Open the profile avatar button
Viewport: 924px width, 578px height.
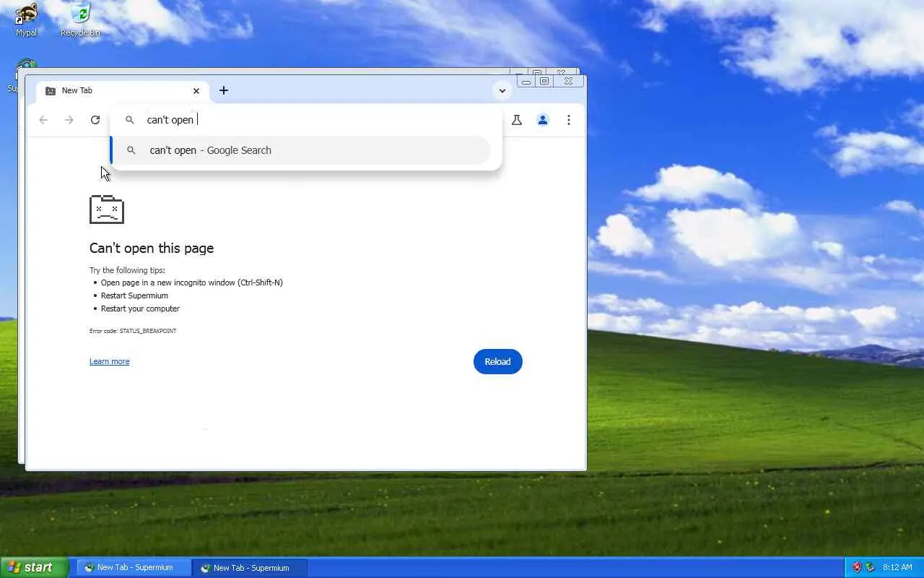point(543,120)
